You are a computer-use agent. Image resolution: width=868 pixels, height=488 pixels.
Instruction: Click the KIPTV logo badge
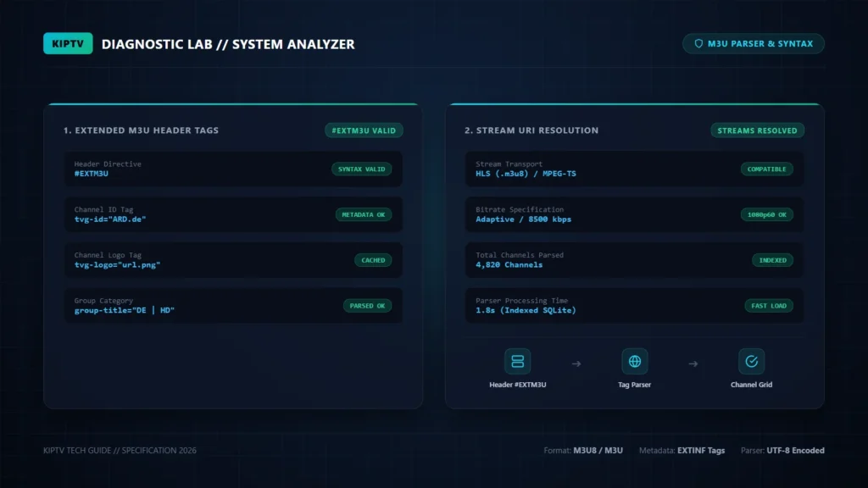coord(68,44)
